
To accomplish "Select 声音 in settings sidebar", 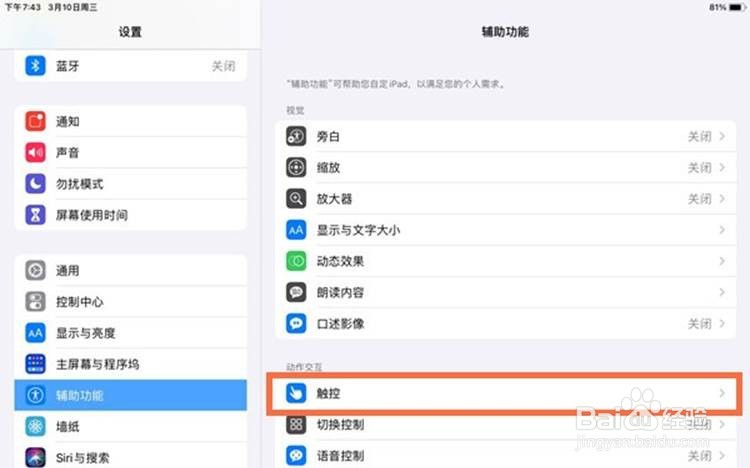I will coord(131,153).
